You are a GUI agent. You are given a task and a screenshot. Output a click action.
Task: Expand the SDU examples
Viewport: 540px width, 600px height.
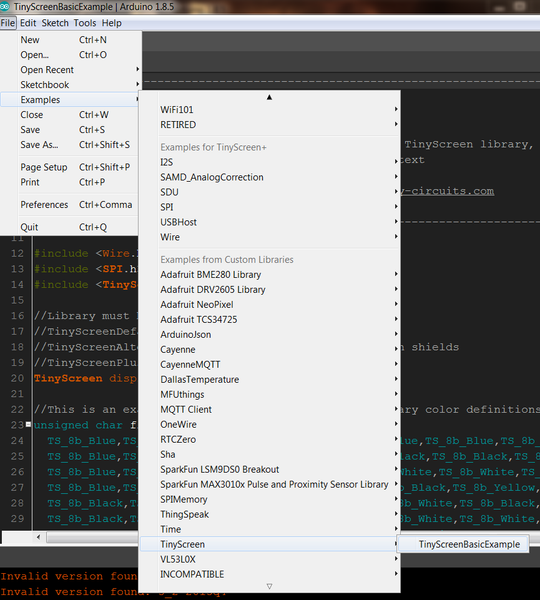(270, 192)
